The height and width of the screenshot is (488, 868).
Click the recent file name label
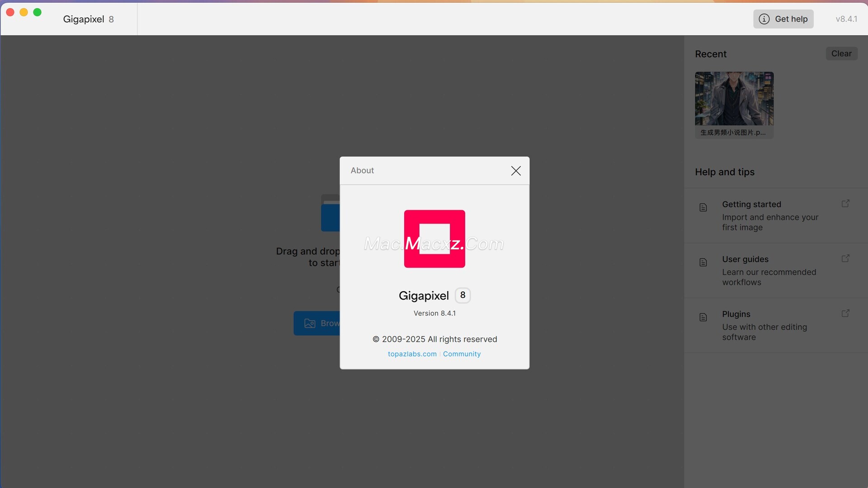(733, 132)
